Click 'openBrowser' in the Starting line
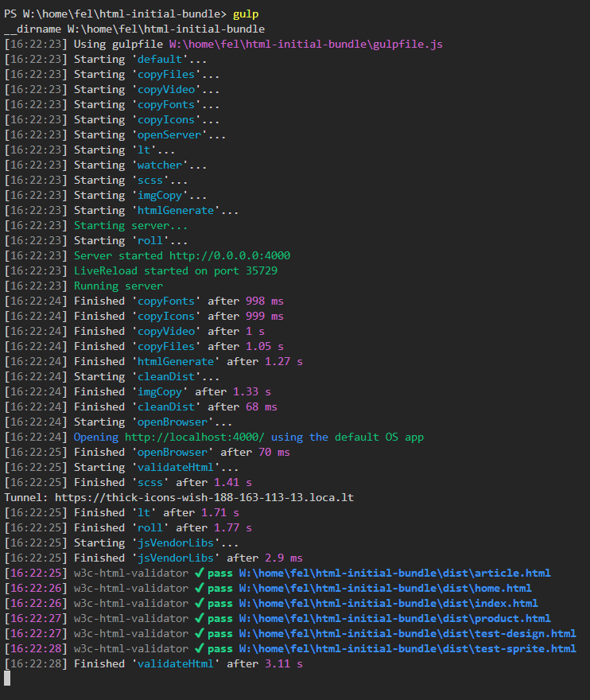 click(173, 422)
